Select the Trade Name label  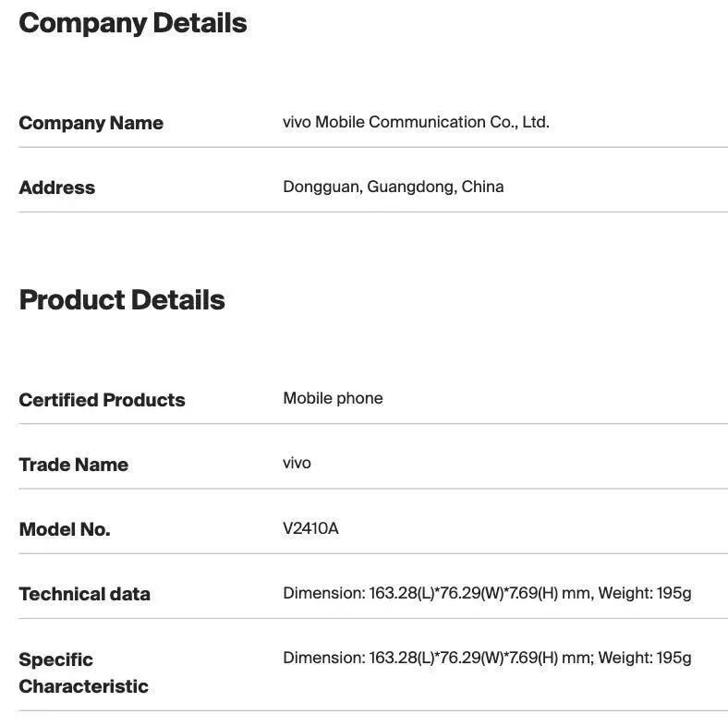pos(73,465)
